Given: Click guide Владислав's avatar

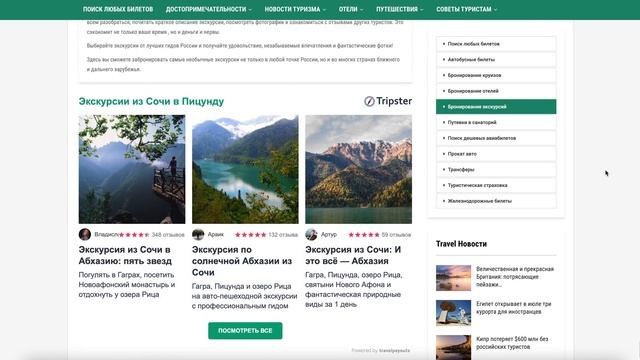Looking at the screenshot, I should click(x=84, y=234).
